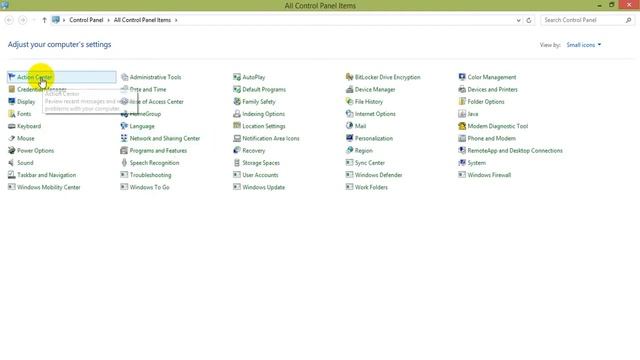Open Language settings link
The height and width of the screenshot is (360, 640).
[142, 126]
